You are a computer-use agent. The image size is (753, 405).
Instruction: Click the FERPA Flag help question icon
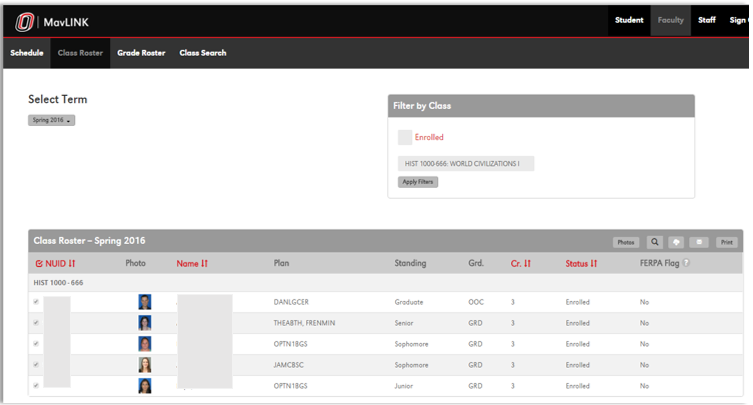tap(686, 264)
